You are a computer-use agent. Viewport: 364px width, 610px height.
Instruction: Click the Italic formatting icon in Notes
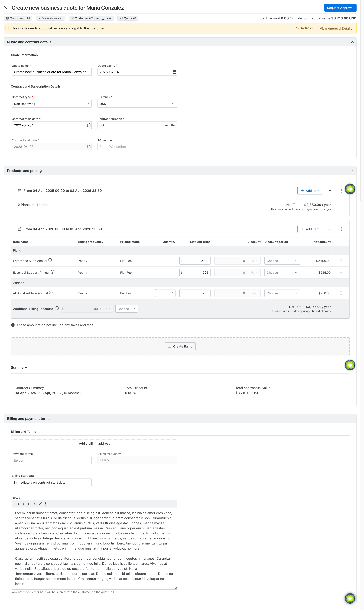(24, 504)
